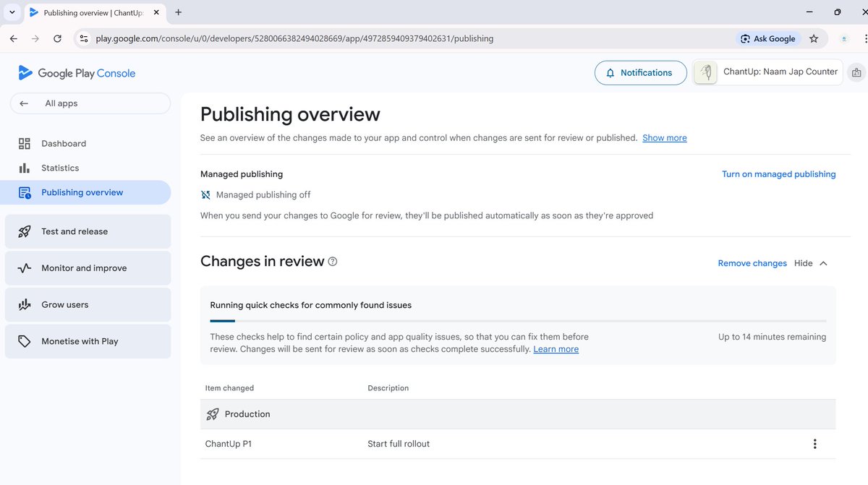Click the managed publishing off icon
Viewport: 868px width, 485px height.
point(205,194)
